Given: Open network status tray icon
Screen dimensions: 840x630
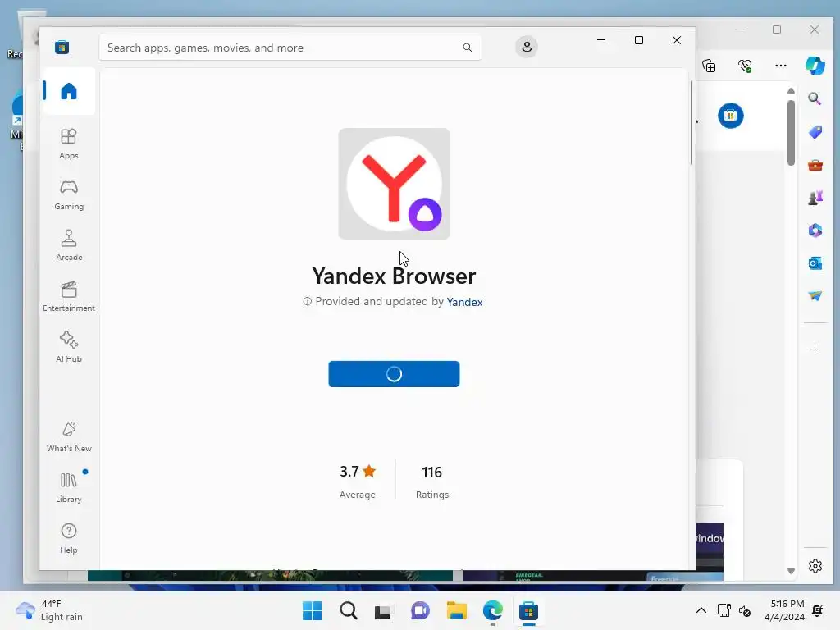Looking at the screenshot, I should tap(724, 610).
